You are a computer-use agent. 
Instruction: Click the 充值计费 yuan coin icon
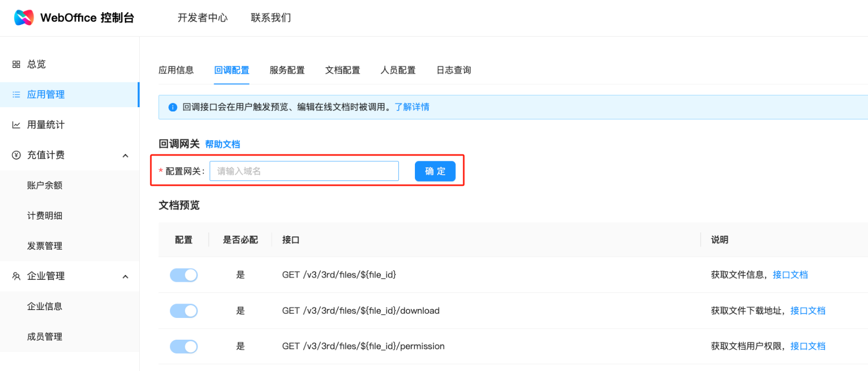(16, 155)
